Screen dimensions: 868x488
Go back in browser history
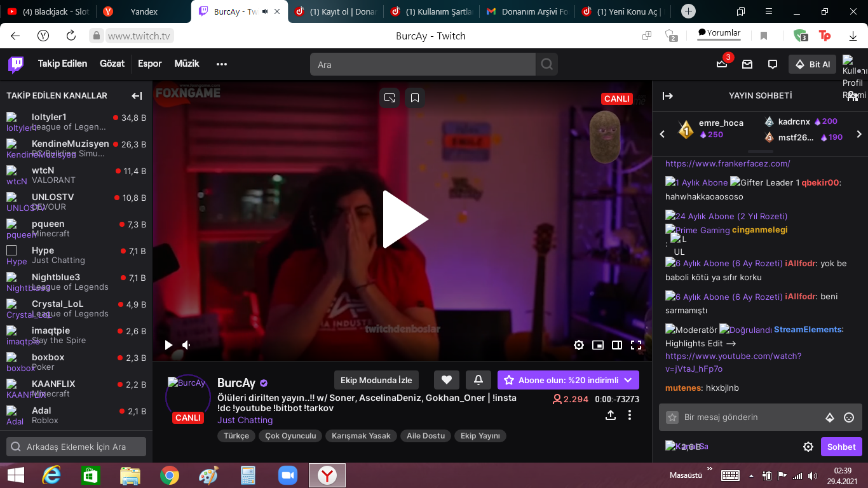(15, 36)
